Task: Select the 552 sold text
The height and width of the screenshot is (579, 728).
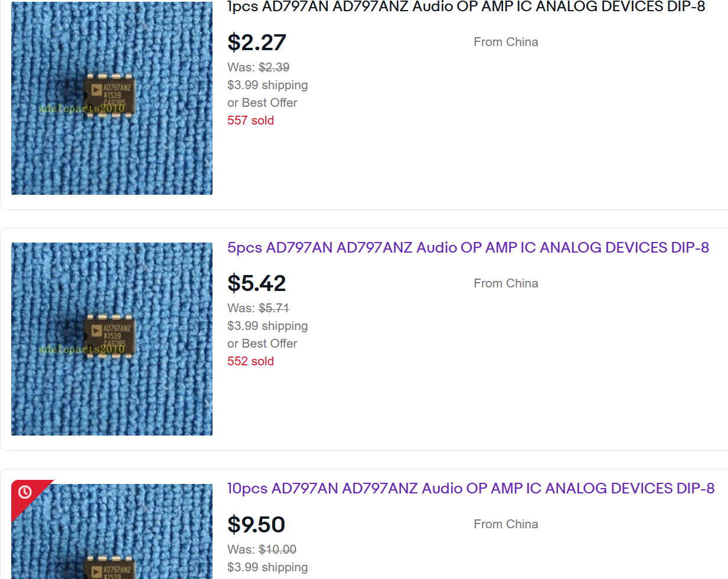Action: point(250,361)
